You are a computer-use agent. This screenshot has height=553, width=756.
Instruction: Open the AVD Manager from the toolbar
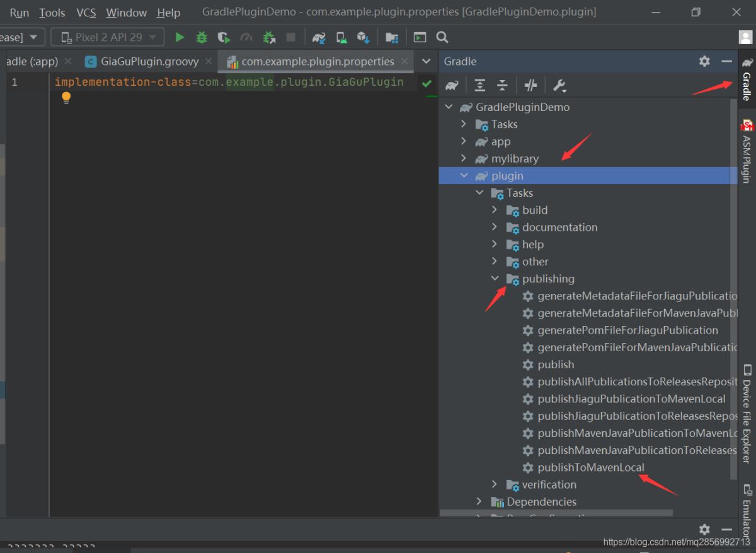coord(341,38)
